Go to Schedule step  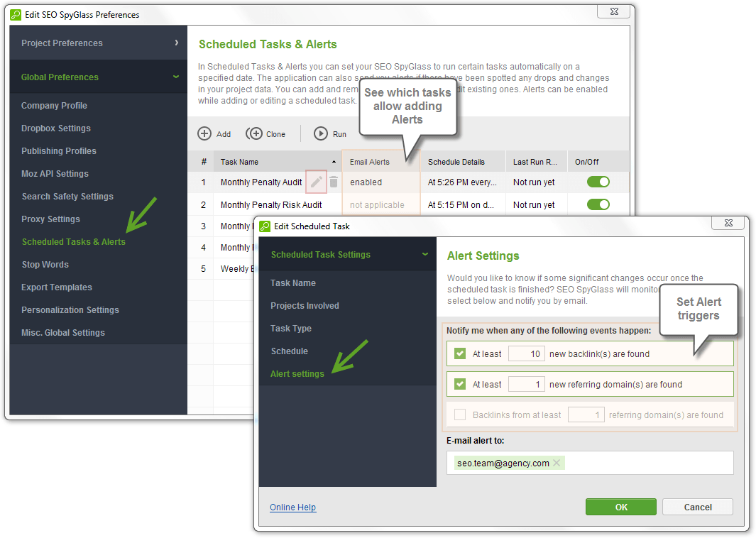point(290,351)
